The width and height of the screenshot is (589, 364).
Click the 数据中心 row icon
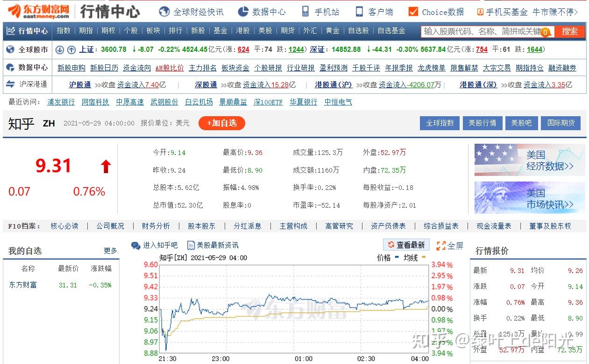[11, 68]
